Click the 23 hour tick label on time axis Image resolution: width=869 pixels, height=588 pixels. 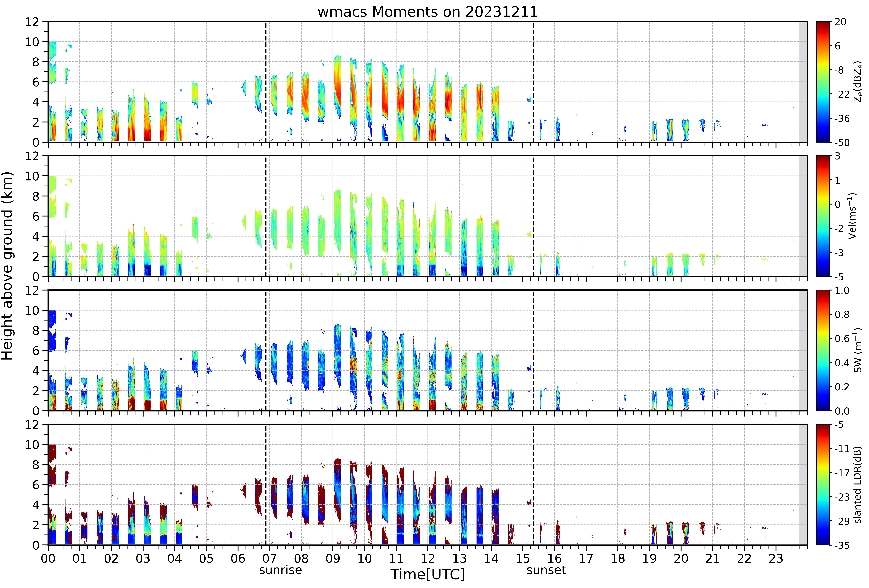click(776, 558)
